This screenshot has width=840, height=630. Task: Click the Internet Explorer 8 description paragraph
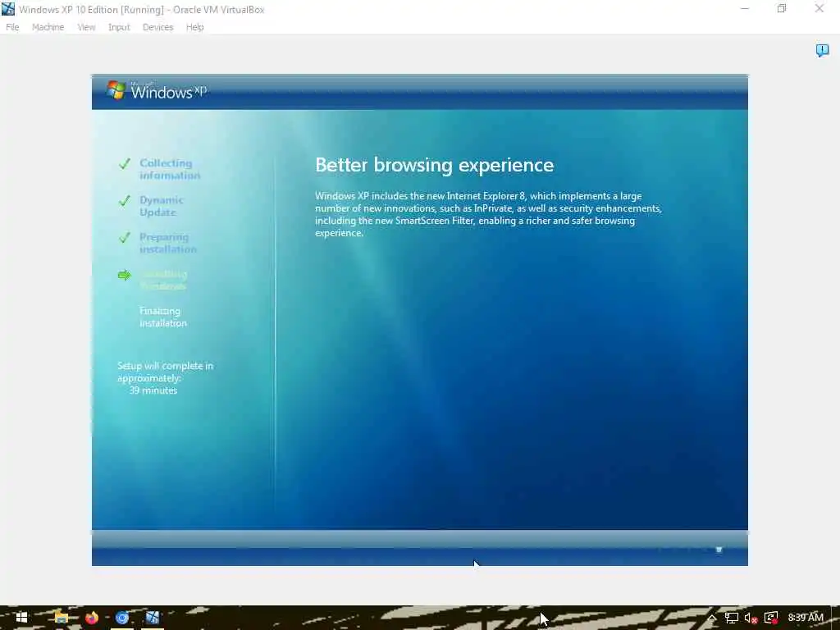point(489,214)
